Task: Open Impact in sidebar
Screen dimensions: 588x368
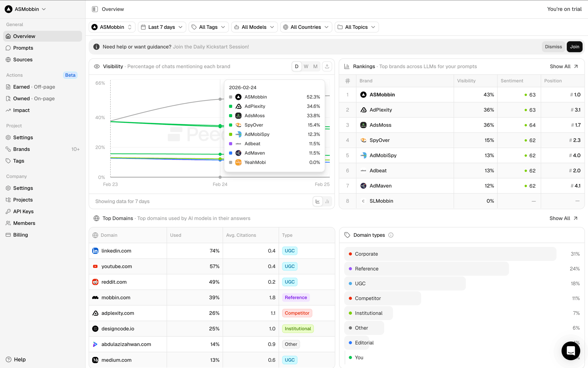Action: tap(43, 110)
